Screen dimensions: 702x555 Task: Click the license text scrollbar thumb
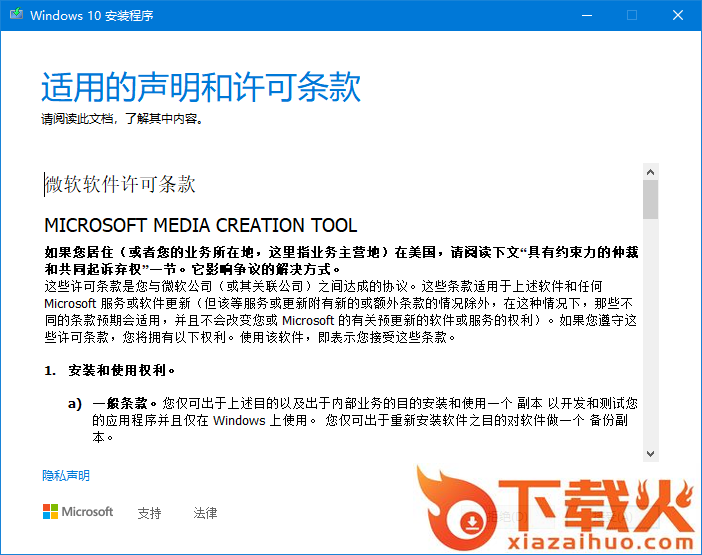coord(651,200)
